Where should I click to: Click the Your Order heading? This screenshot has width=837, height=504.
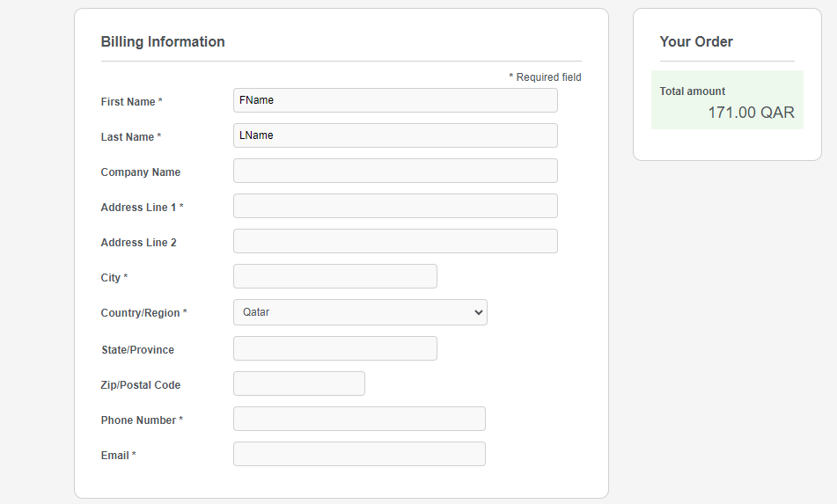pos(696,42)
